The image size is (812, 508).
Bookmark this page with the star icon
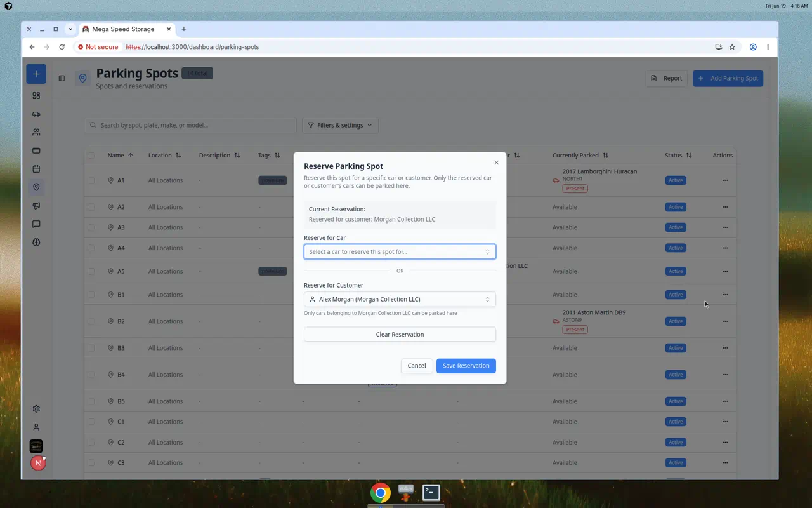tap(732, 47)
